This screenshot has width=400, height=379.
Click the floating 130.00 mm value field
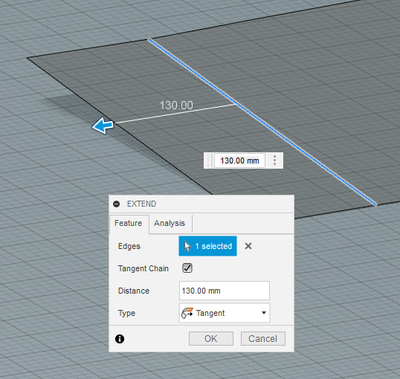coord(240,161)
